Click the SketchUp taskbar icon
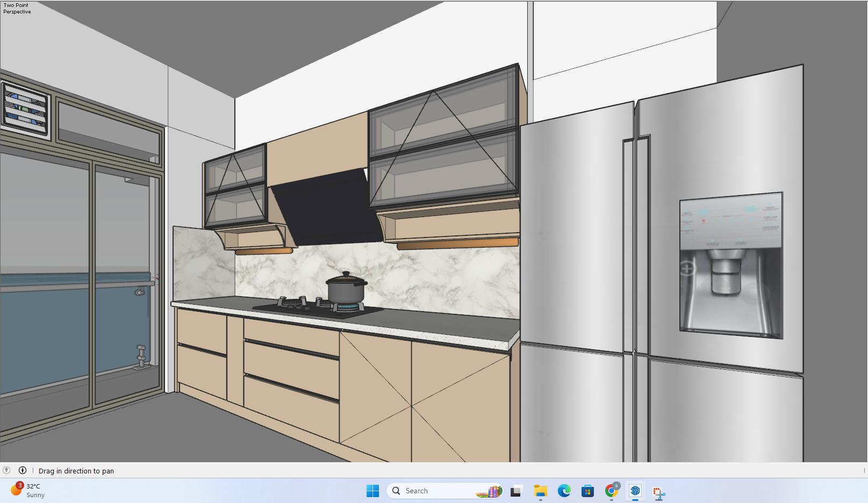This screenshot has width=868, height=503. click(x=635, y=491)
